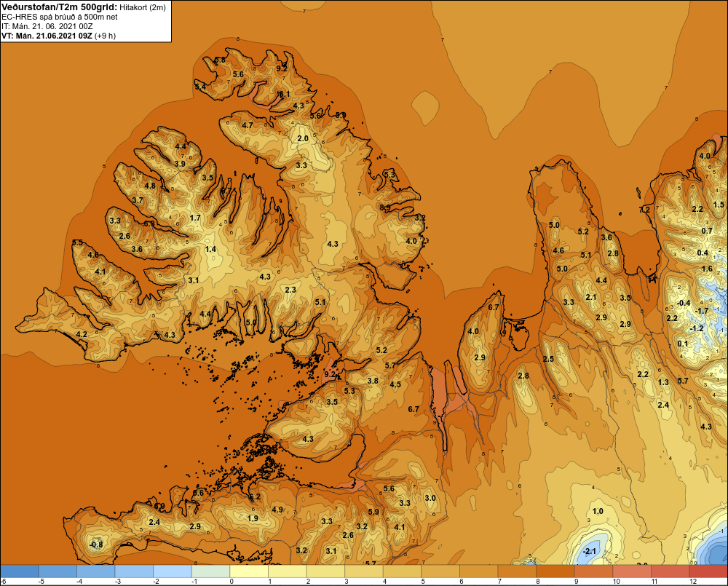Click the "4.8" temperature value
Screen dimensions: 728x586
(x=150, y=186)
